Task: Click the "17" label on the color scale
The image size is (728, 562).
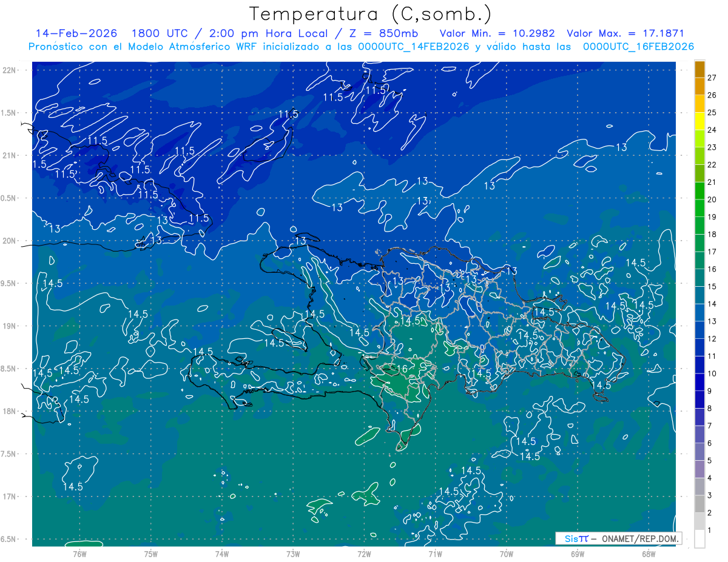Action: pos(712,252)
